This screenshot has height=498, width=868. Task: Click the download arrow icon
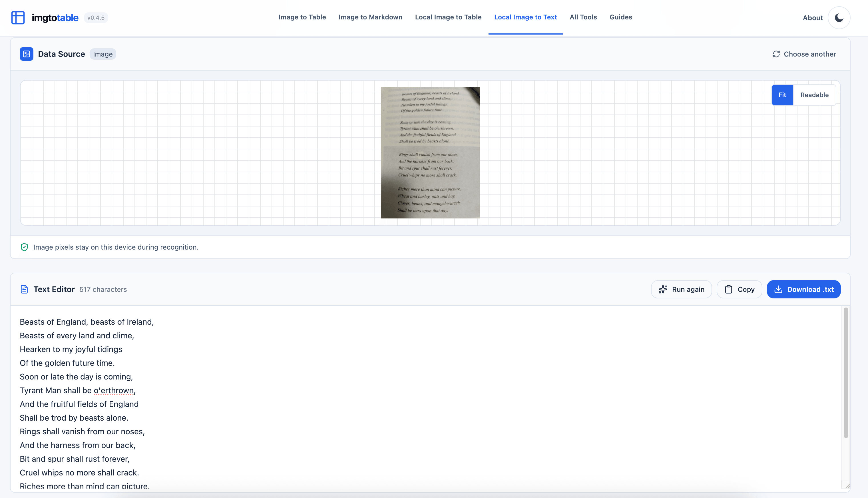pos(778,289)
